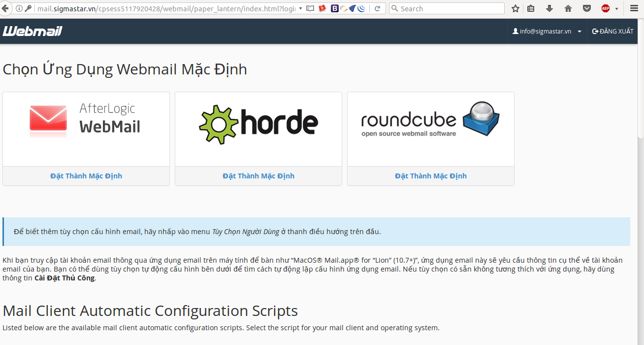Open the Firefox hamburger menu
644x345 pixels.
pyautogui.click(x=634, y=8)
